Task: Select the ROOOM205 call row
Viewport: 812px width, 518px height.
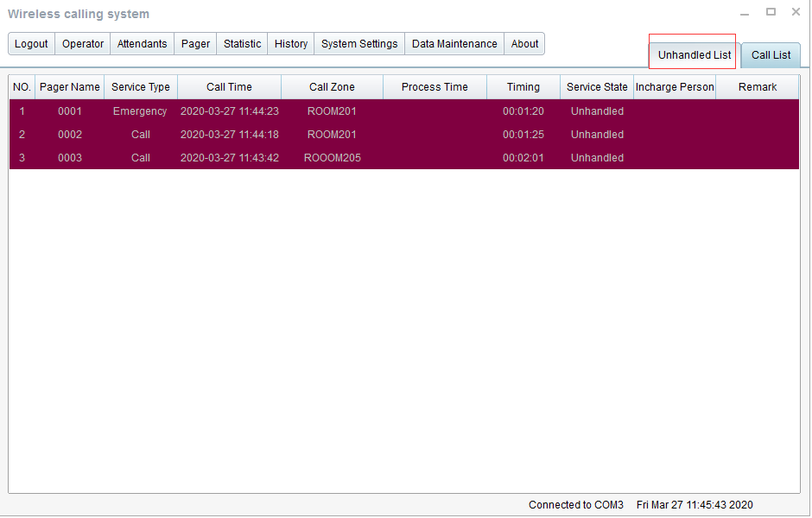Action: pos(332,158)
